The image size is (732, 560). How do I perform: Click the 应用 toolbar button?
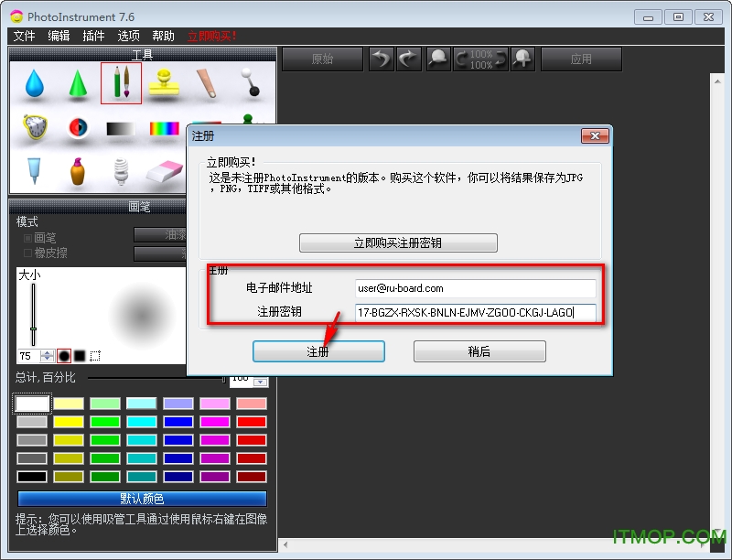[x=581, y=59]
